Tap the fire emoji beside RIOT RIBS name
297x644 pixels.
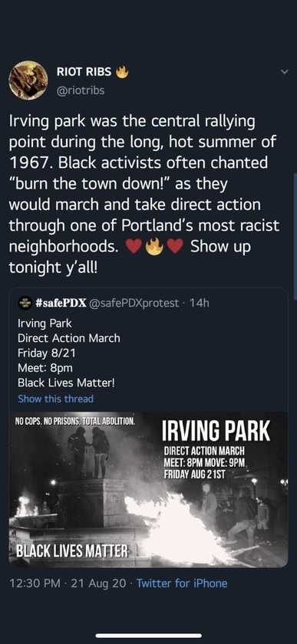click(122, 72)
